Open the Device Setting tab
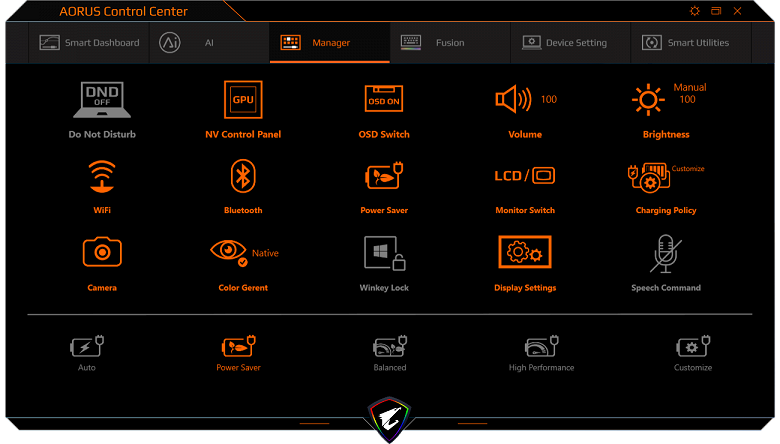Viewport: 780px width, 444px height. click(571, 43)
